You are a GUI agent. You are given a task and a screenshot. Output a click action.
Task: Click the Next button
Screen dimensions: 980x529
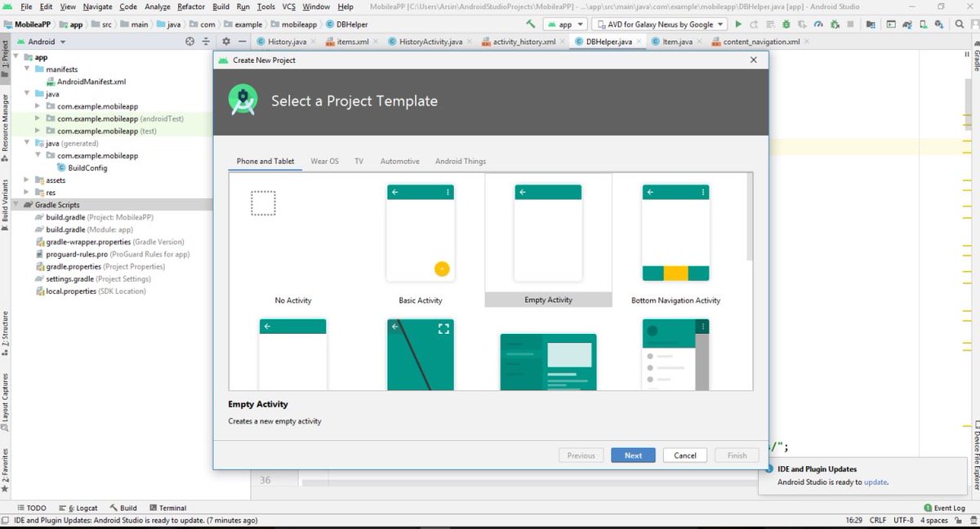[633, 456]
